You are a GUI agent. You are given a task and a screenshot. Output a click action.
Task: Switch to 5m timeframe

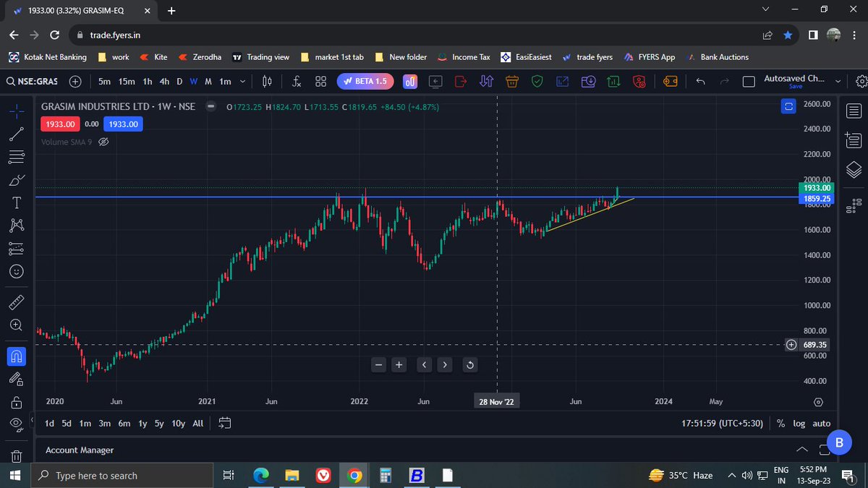tap(105, 82)
